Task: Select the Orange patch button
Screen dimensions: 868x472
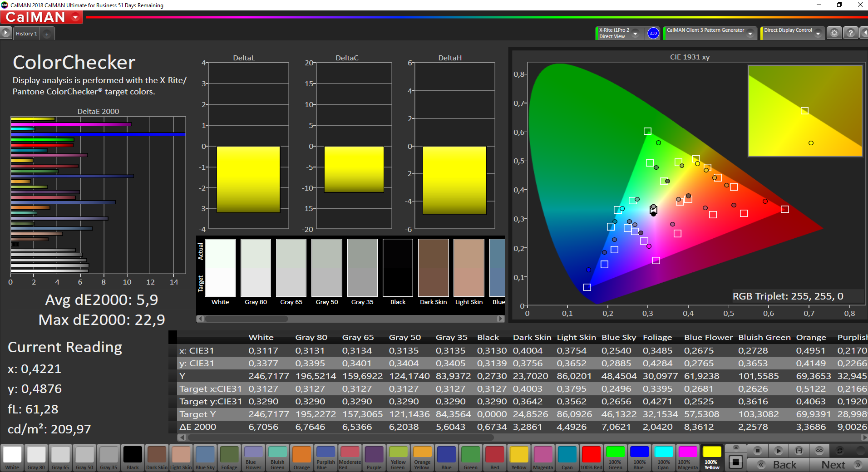Action: [x=301, y=457]
